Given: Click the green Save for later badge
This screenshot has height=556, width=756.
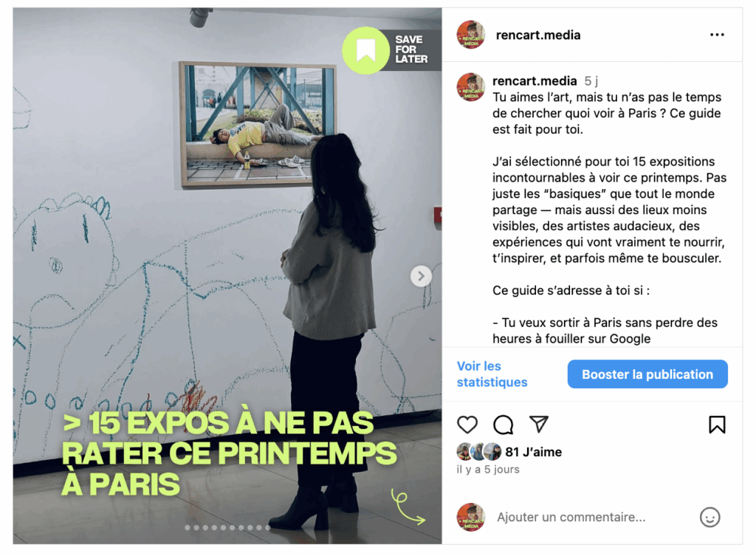Looking at the screenshot, I should point(385,50).
